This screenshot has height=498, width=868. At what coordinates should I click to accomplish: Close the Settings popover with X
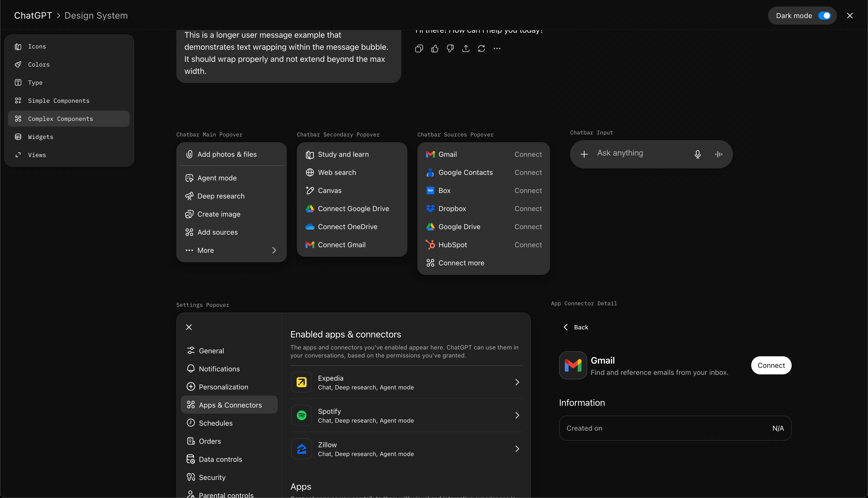point(189,327)
